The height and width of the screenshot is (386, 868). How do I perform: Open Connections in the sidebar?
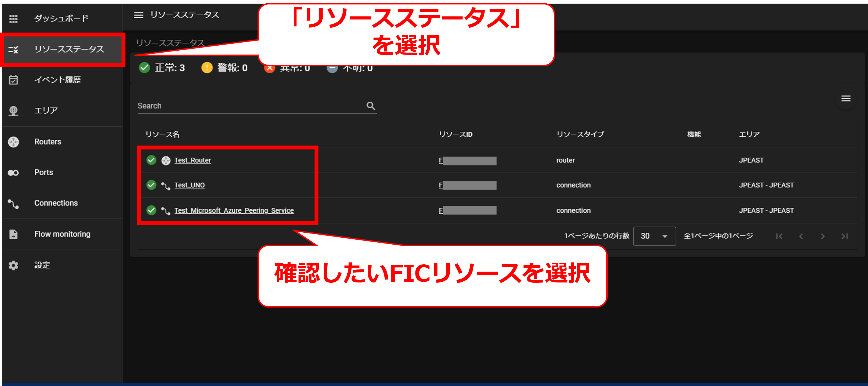click(56, 203)
